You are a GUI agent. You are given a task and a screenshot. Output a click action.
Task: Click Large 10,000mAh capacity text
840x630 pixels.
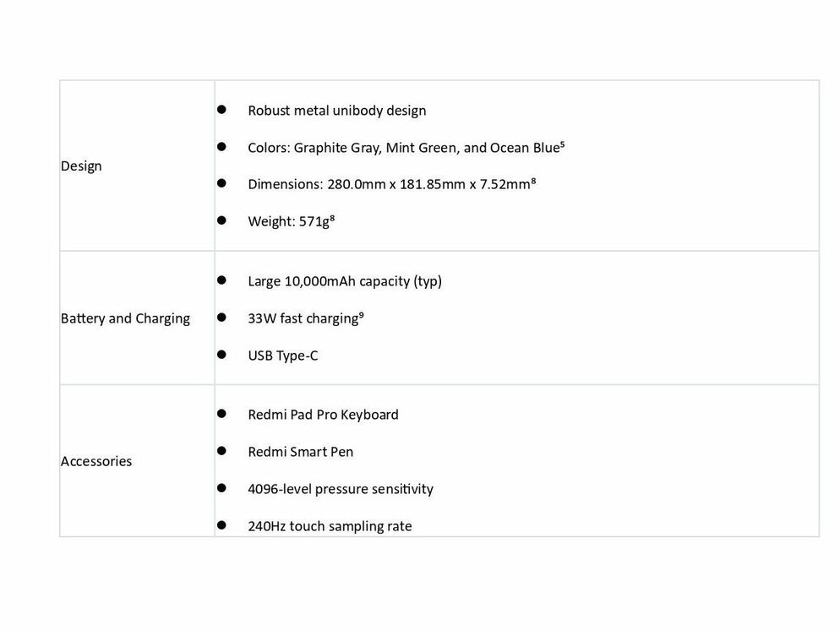click(x=345, y=281)
